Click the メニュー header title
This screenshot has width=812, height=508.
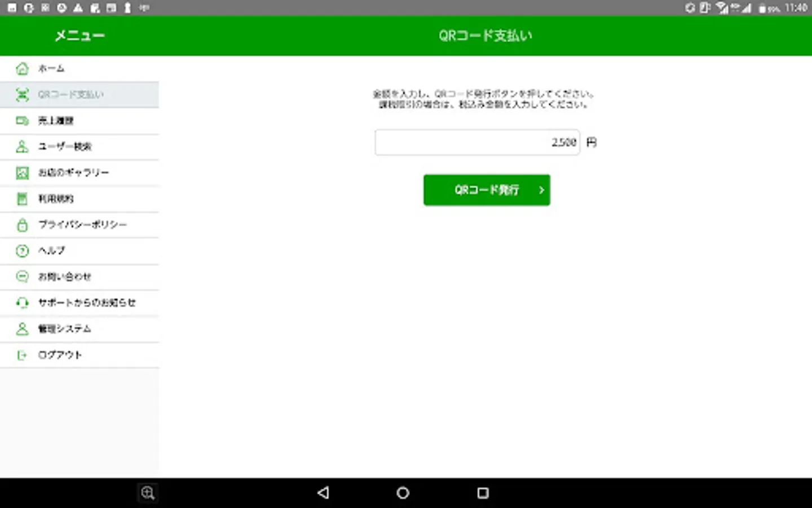80,36
